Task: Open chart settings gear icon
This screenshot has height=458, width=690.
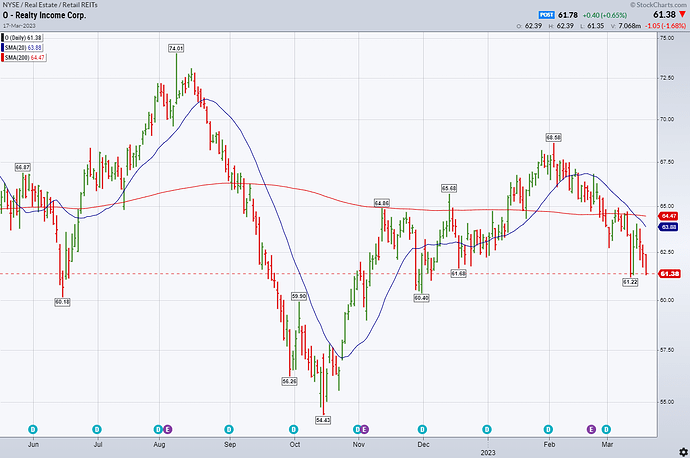Action: [683, 452]
